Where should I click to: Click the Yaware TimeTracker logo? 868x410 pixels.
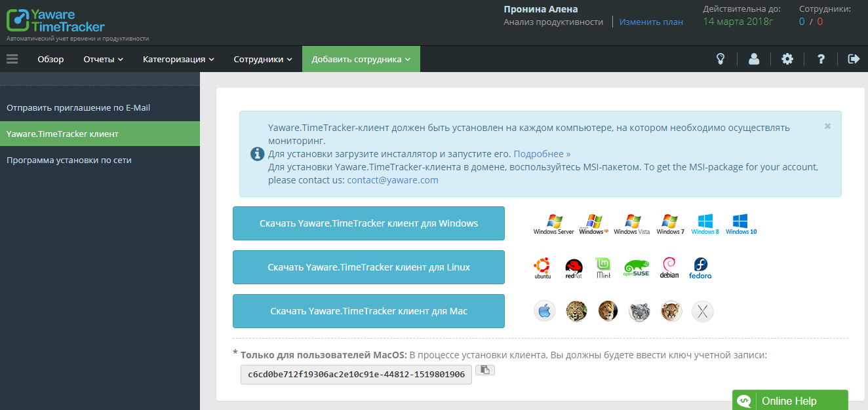[56, 20]
